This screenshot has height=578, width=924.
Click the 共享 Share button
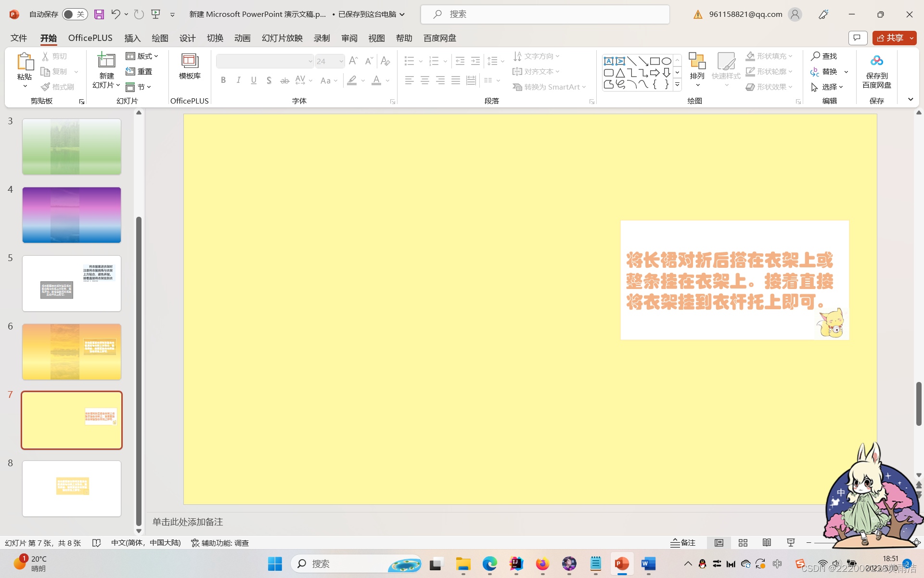click(x=890, y=38)
